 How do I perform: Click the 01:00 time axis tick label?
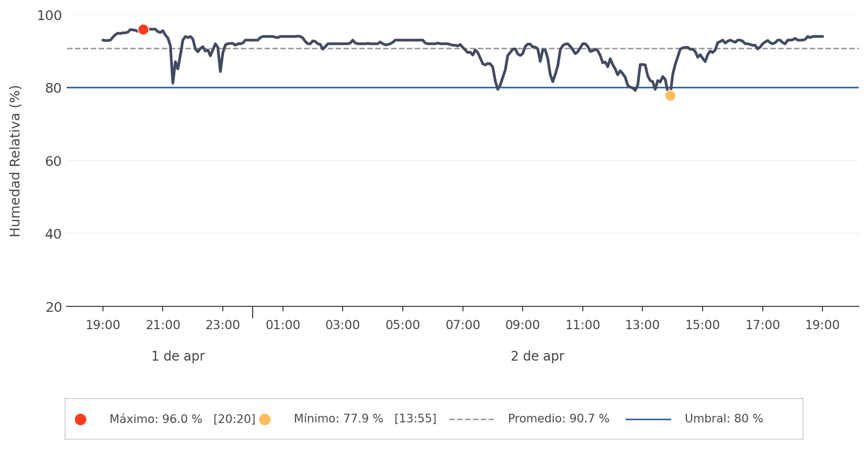pos(282,325)
